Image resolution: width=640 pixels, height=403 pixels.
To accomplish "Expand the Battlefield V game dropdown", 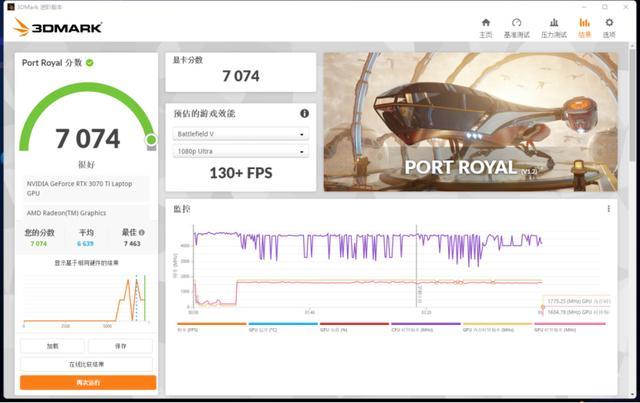I will (241, 134).
